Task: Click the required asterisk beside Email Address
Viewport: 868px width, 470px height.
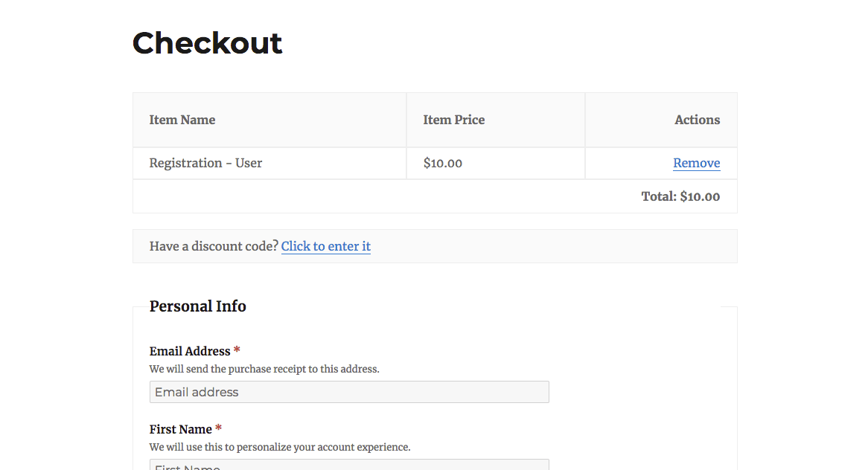Action: [237, 350]
